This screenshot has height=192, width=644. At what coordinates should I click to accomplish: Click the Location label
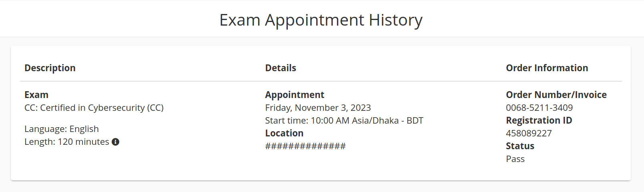(284, 133)
